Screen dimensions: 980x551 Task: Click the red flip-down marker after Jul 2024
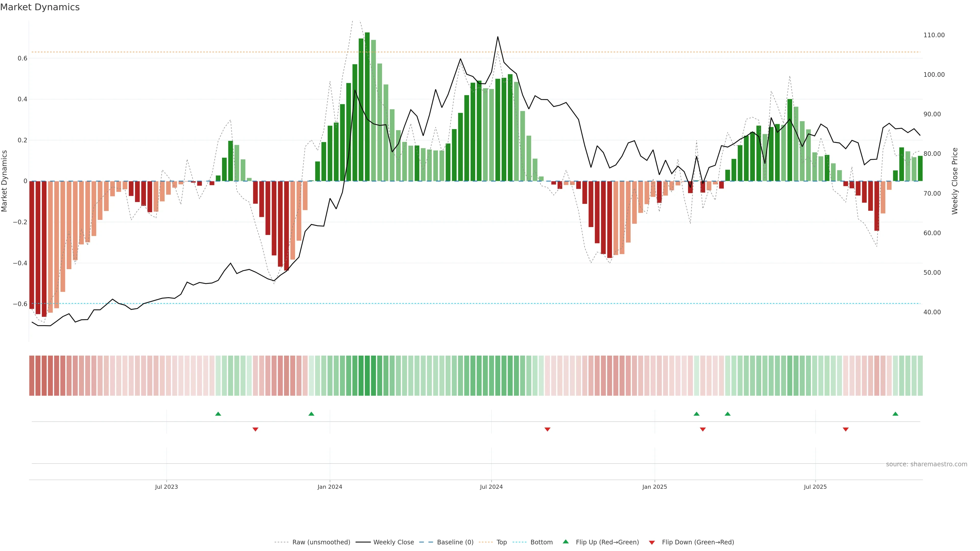pyautogui.click(x=547, y=429)
